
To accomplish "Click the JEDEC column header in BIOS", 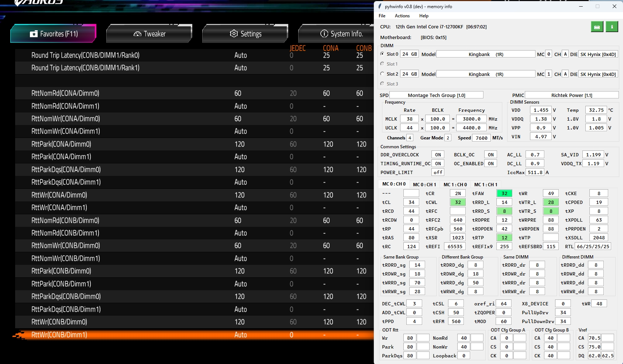I will tap(297, 48).
